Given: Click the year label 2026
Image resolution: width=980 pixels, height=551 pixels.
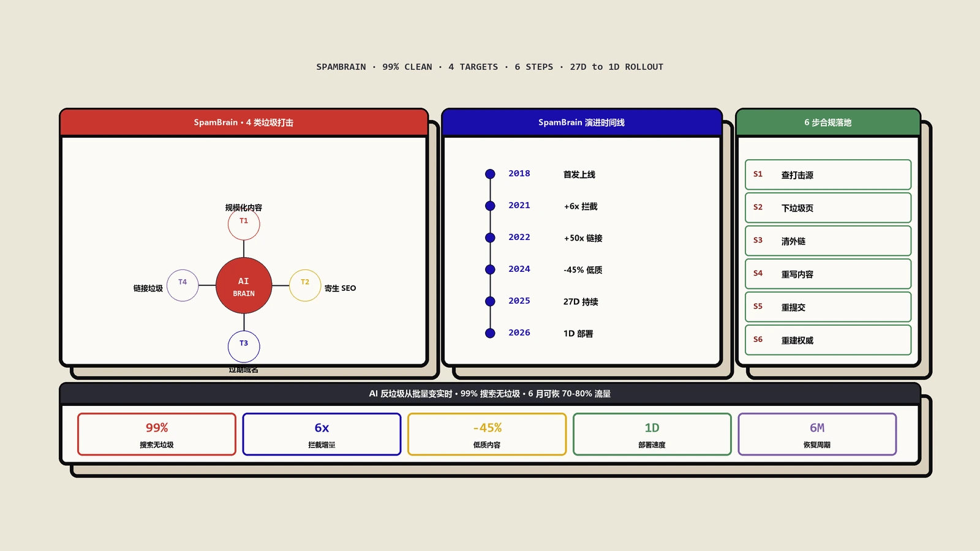Looking at the screenshot, I should point(519,333).
